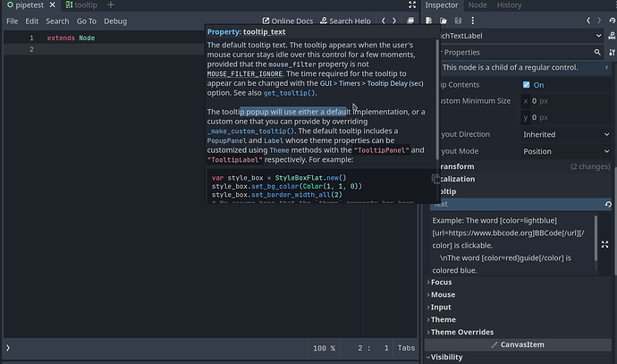
Task: Go to previous object in Inspector history
Action: click(588, 21)
